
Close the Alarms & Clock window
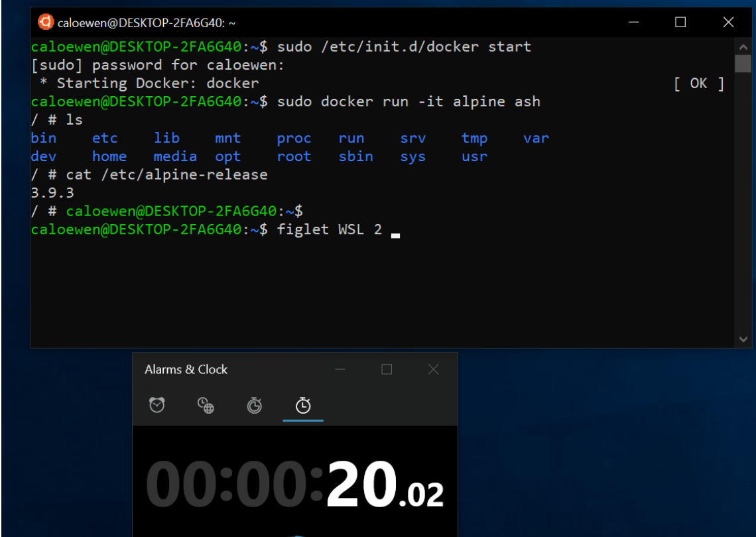(434, 370)
